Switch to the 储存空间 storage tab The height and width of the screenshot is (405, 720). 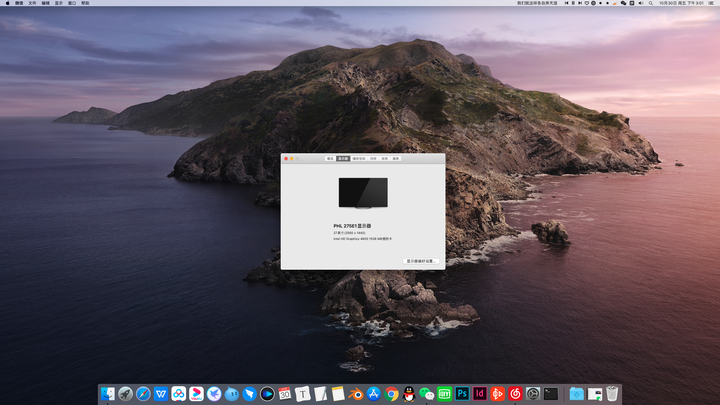pyautogui.click(x=359, y=158)
